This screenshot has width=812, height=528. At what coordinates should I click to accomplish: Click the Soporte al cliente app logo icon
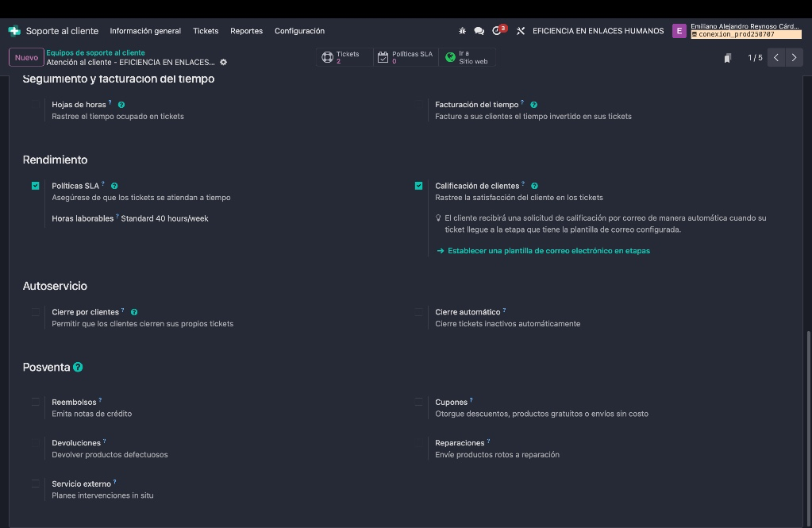click(x=14, y=31)
